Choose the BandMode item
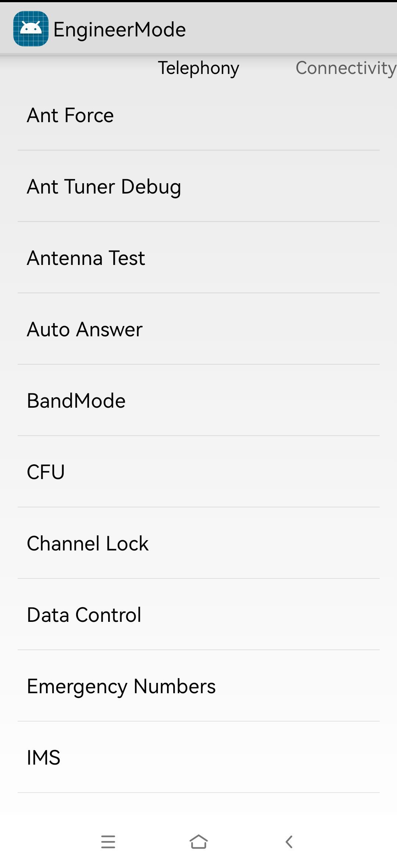The height and width of the screenshot is (868, 397). click(199, 400)
